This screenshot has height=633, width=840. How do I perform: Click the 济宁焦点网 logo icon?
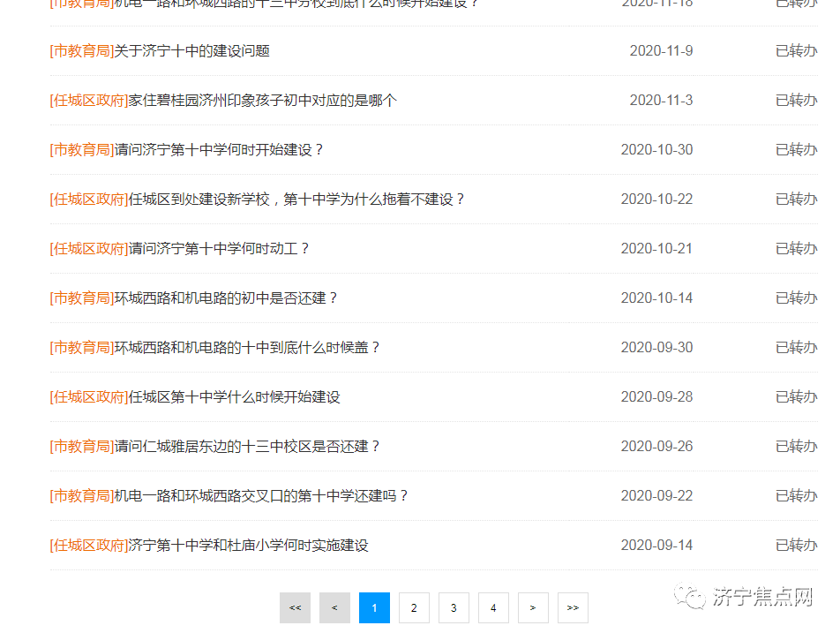point(689,597)
